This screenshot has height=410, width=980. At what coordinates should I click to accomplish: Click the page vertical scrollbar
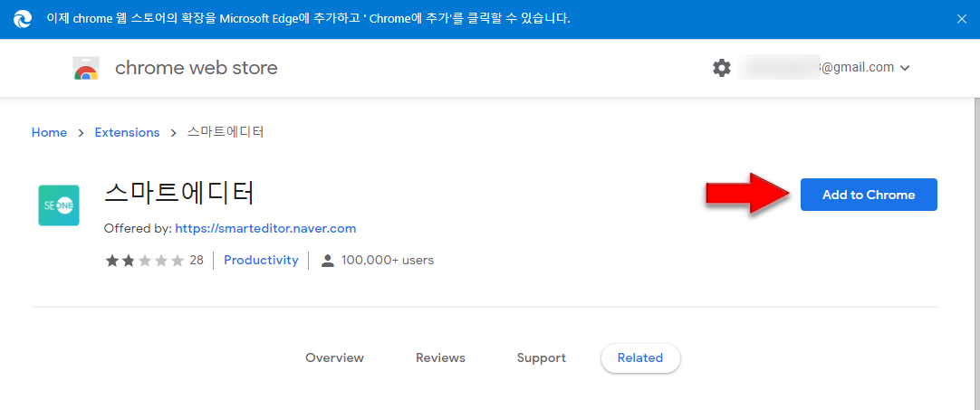point(976,253)
